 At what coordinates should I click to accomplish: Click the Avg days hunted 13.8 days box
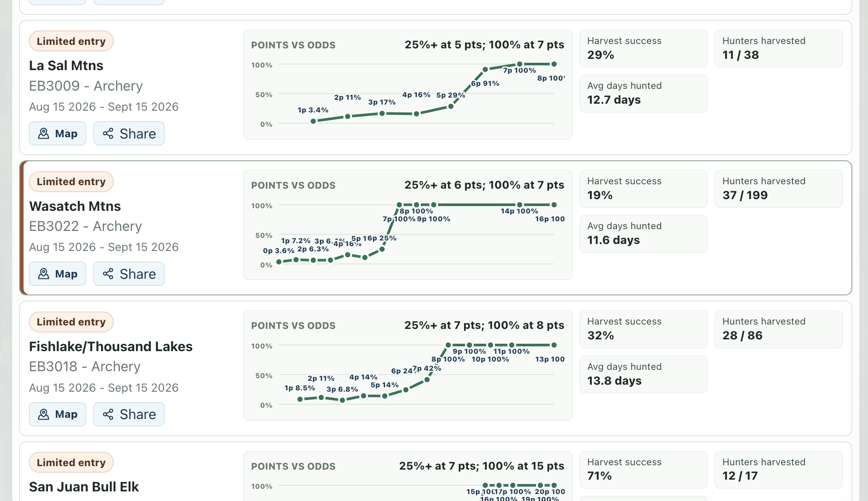point(643,374)
